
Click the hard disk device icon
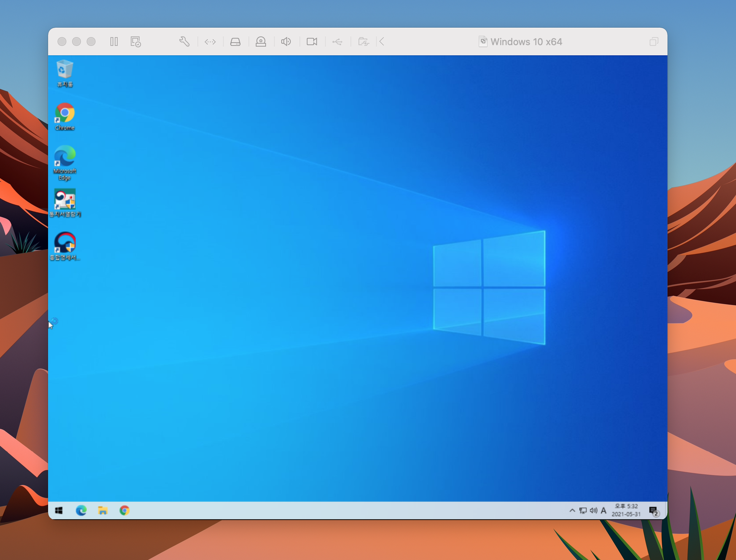(235, 42)
